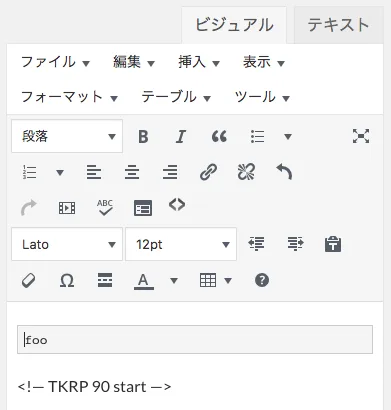The width and height of the screenshot is (391, 410).
Task: Toggle Bold formatting
Action: [143, 136]
